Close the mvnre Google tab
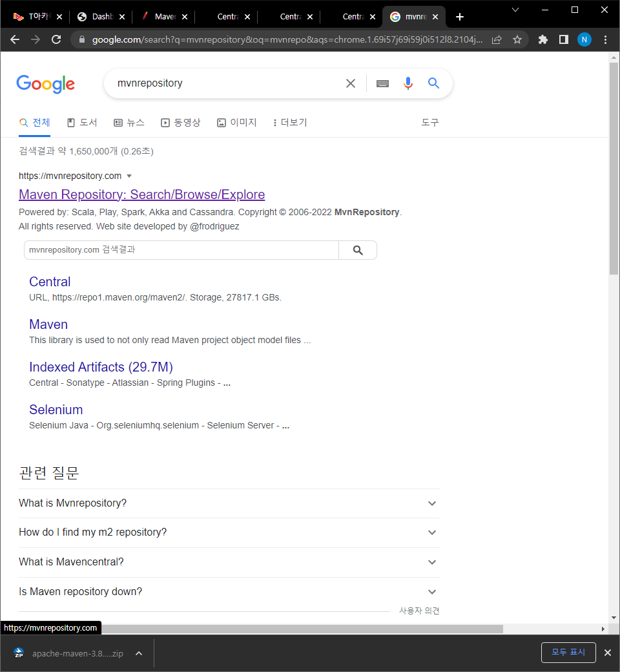This screenshot has width=620, height=672. coord(435,17)
